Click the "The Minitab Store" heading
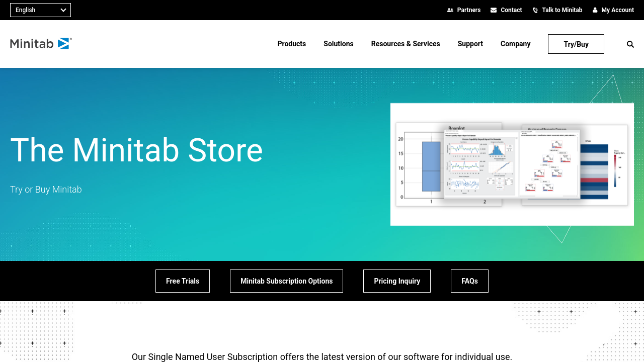The width and height of the screenshot is (644, 362). [136, 150]
